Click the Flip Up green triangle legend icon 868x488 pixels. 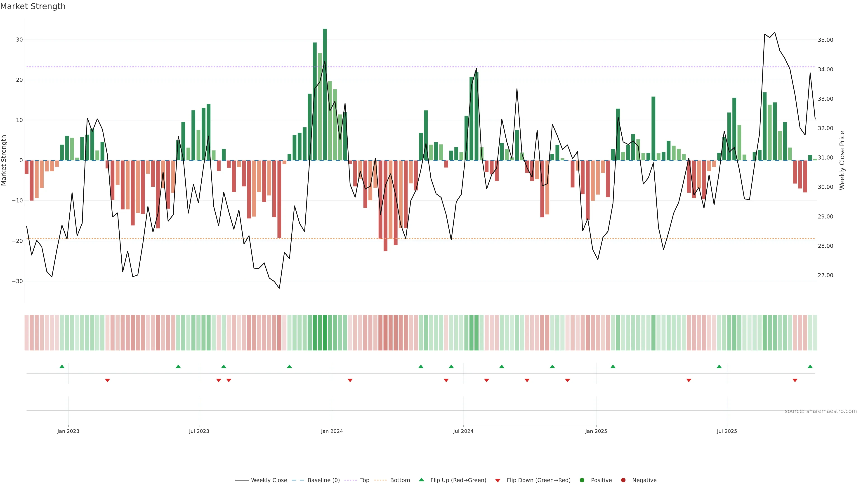tap(421, 480)
